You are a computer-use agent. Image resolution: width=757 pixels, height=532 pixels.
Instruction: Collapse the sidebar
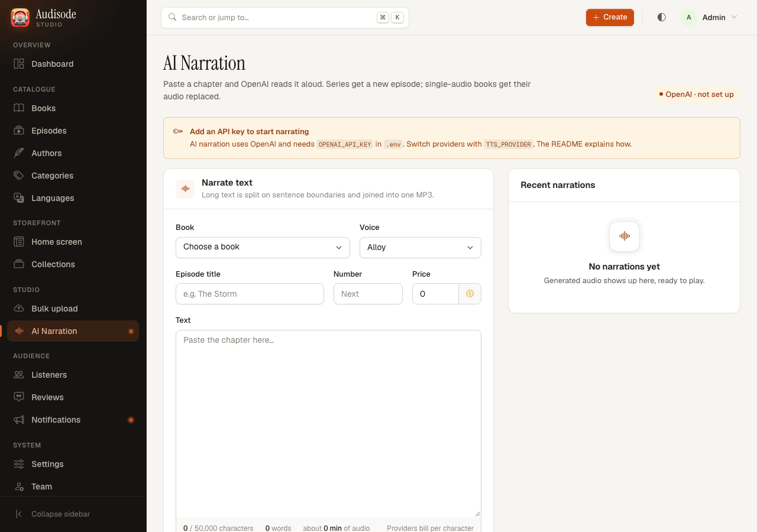(x=73, y=514)
